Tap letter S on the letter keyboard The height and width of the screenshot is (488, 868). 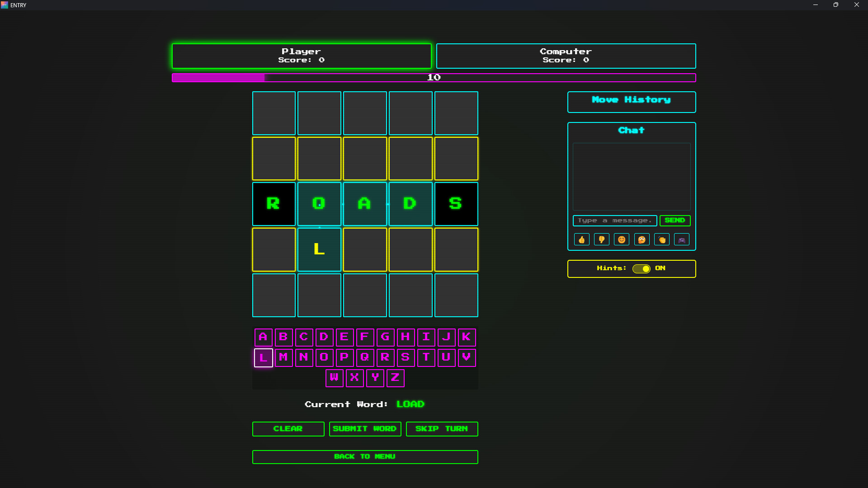pyautogui.click(x=406, y=358)
